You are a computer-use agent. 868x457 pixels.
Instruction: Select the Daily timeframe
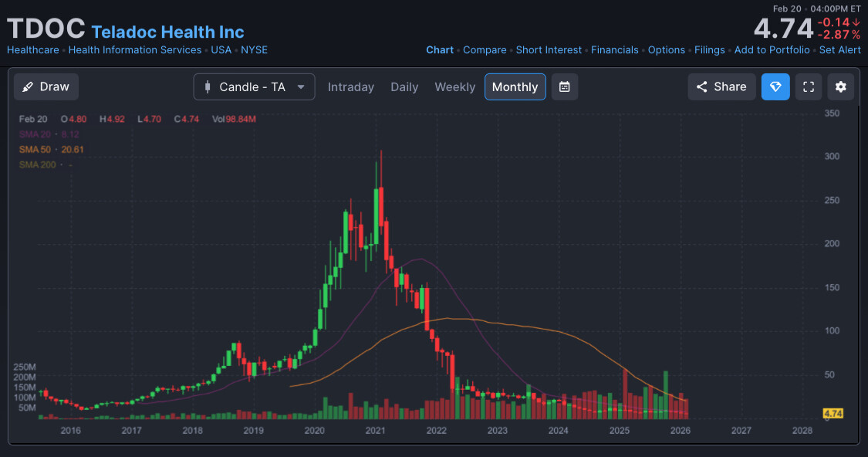pyautogui.click(x=404, y=86)
